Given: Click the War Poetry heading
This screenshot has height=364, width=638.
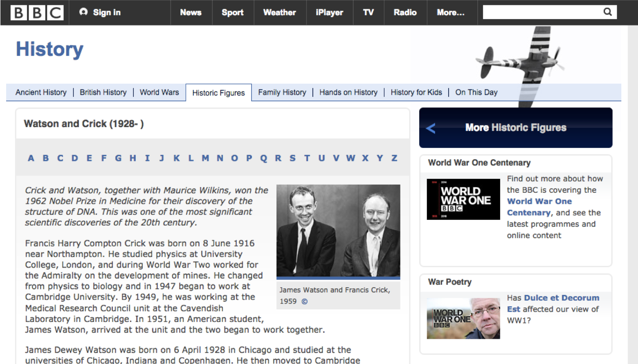Looking at the screenshot, I should point(450,282).
